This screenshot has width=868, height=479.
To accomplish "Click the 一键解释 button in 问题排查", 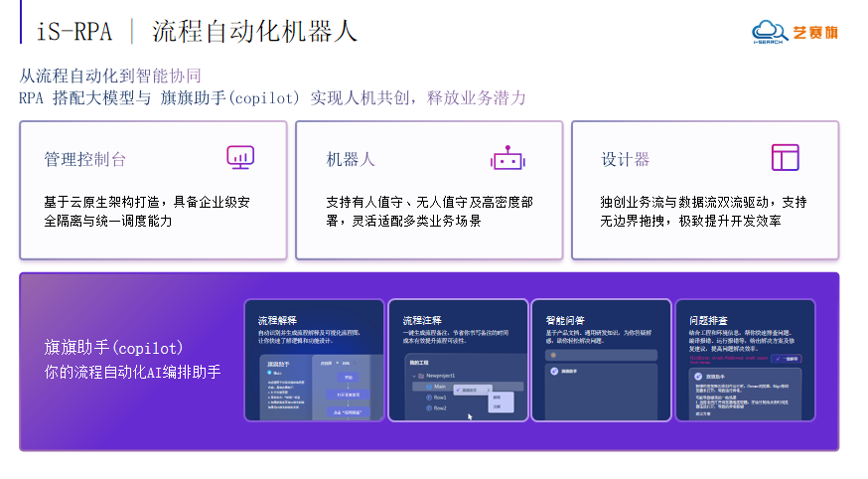I will [x=785, y=359].
